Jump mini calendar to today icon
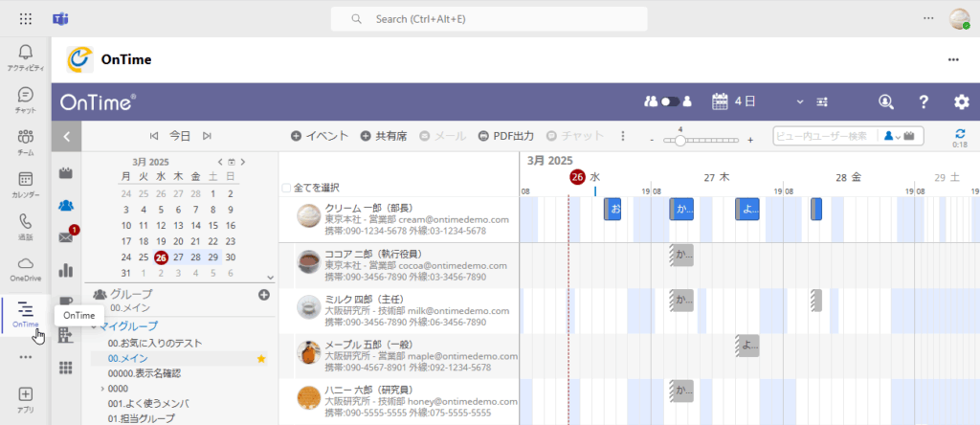Screen dimensions: 980x425 [232, 162]
